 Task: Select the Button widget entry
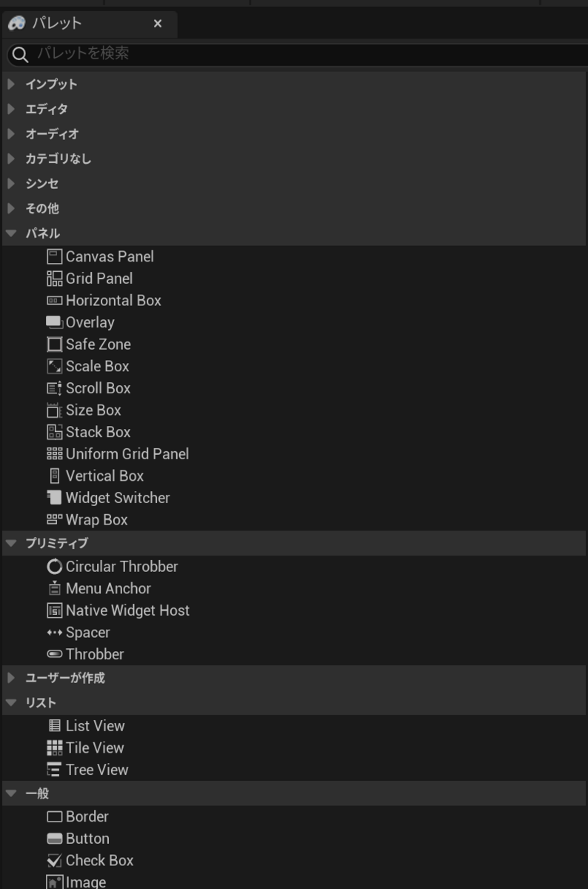[x=87, y=839]
